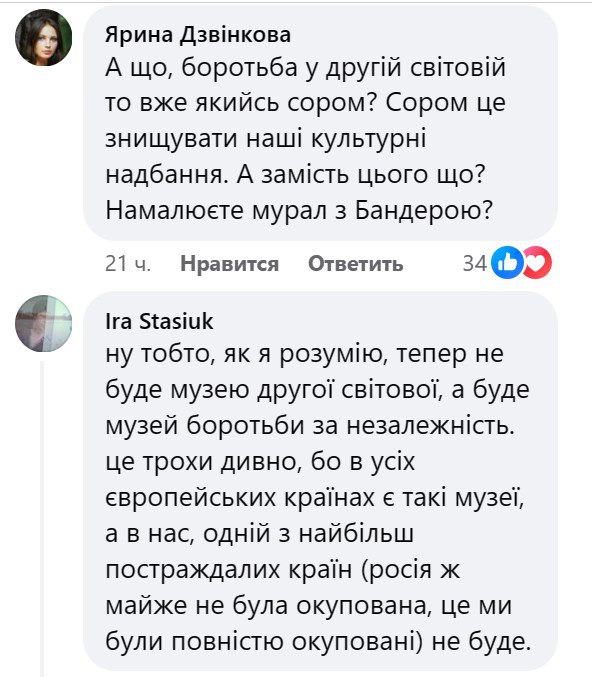
Task: Open the Ira Stasiuk name link
Action: click(x=159, y=321)
